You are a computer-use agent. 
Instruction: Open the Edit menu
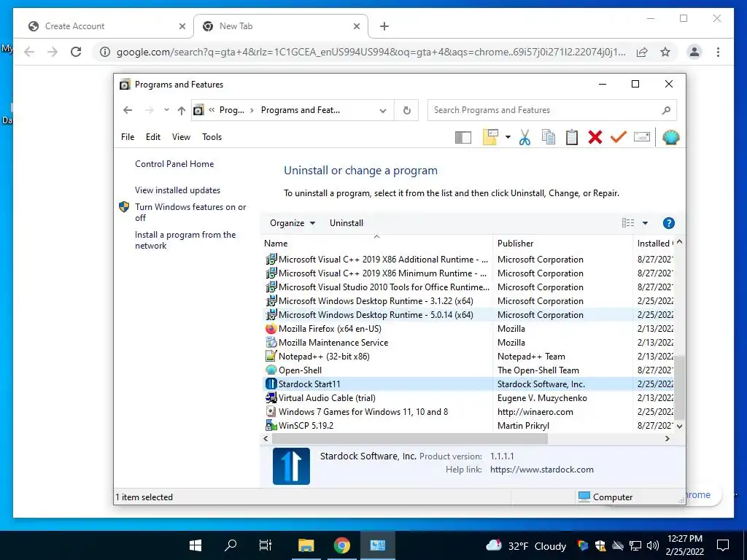click(153, 137)
